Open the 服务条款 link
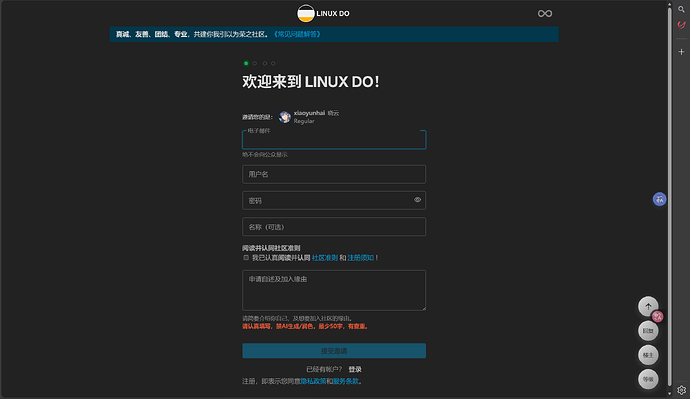Viewport: 690px width, 399px height. (346, 381)
